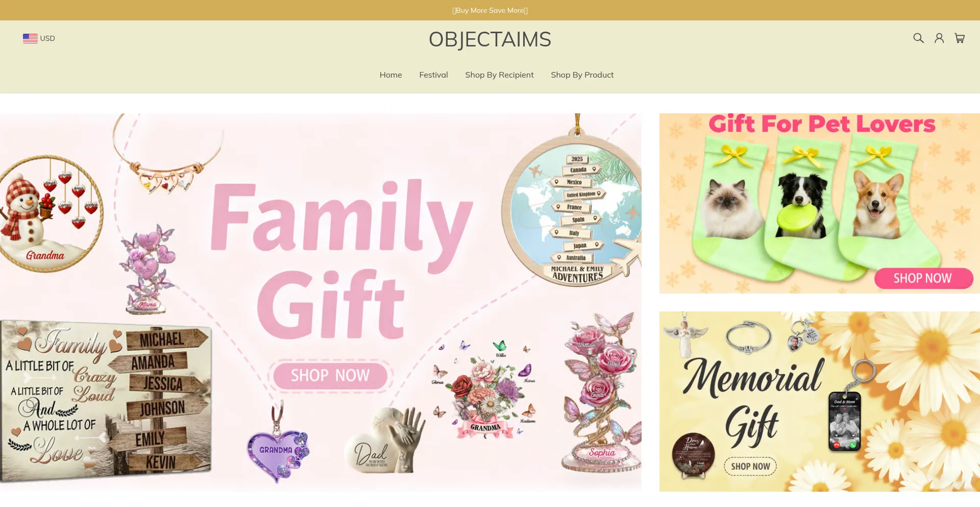Go to the Home menu item
Screen dimensions: 980x507
tap(390, 75)
